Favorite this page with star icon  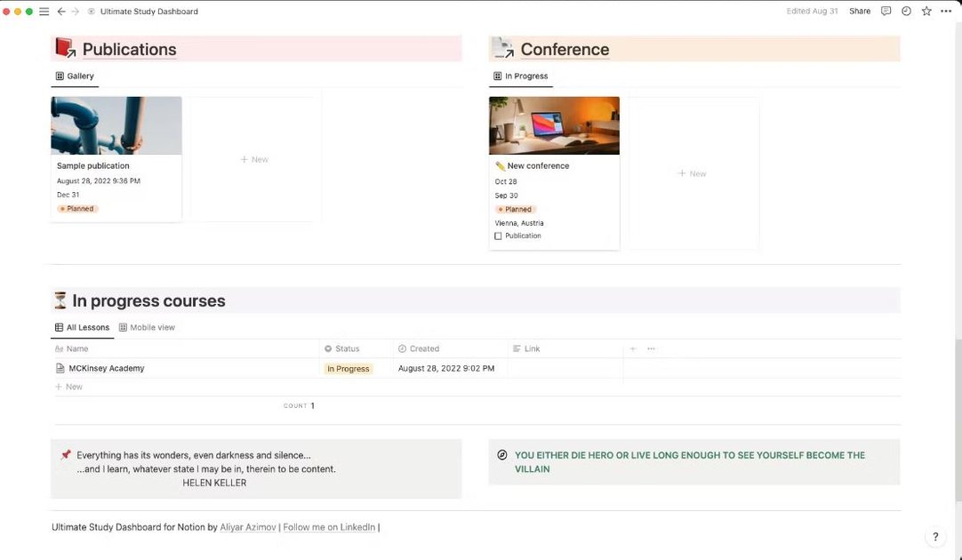click(926, 12)
